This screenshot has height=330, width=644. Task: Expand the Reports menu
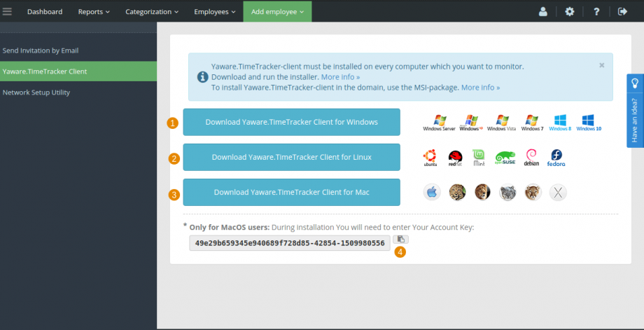coord(94,11)
